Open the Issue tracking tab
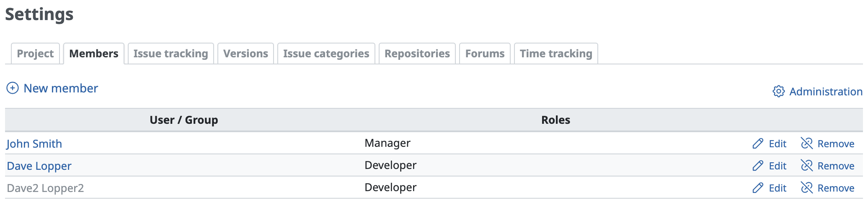868x220 pixels. coord(170,54)
